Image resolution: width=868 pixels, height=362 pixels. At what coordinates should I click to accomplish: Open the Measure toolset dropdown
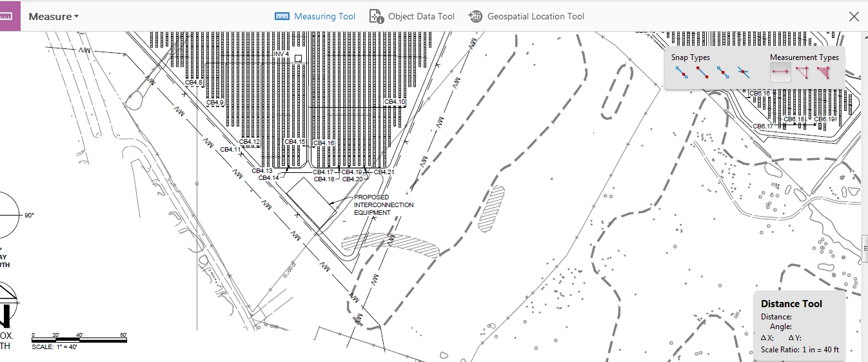[x=54, y=16]
